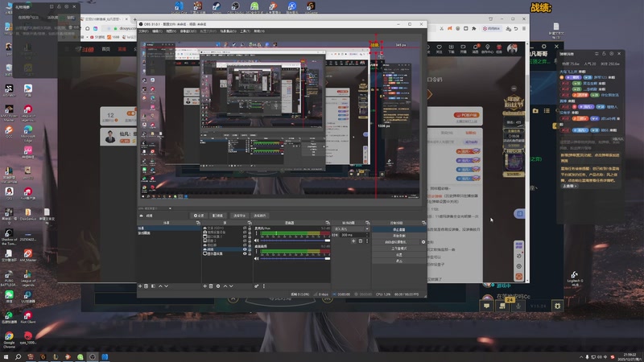The height and width of the screenshot is (362, 644).
Task: Pop out the Audio Mixer dock panel
Action: pyautogui.click(x=328, y=223)
